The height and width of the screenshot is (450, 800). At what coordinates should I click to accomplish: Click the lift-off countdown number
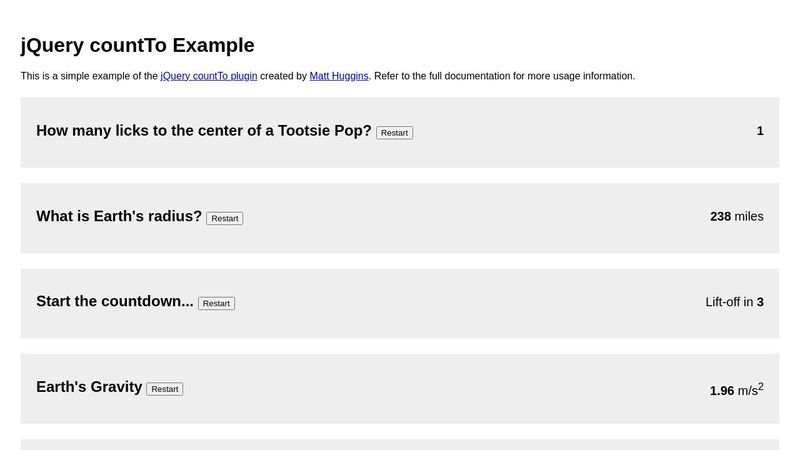[x=760, y=302]
